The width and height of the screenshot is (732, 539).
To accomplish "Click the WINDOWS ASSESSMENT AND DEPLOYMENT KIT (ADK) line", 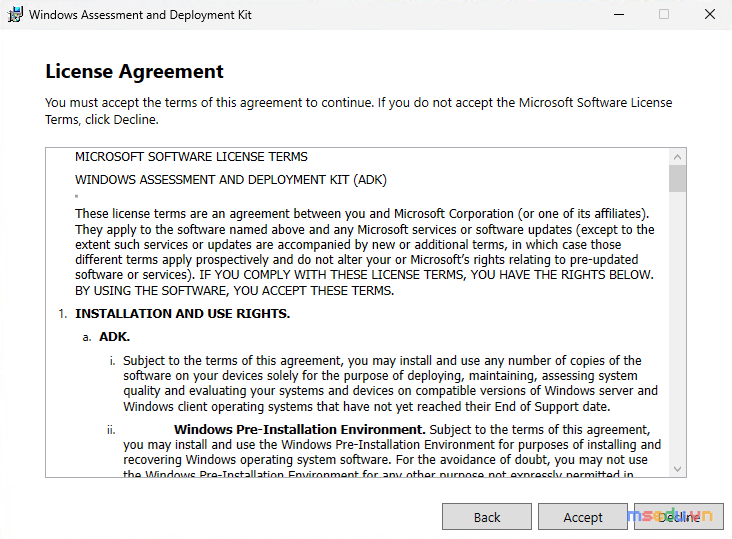I will [x=231, y=180].
